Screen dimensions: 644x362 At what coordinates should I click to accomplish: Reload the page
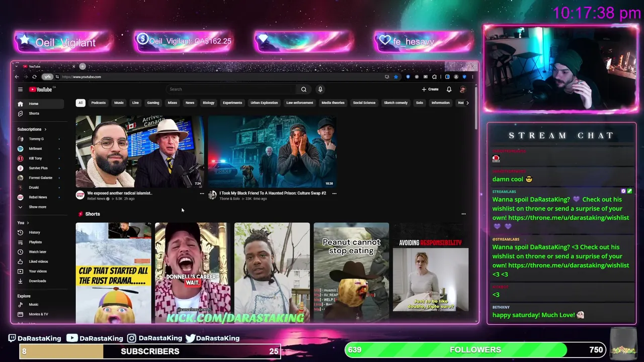tap(34, 77)
